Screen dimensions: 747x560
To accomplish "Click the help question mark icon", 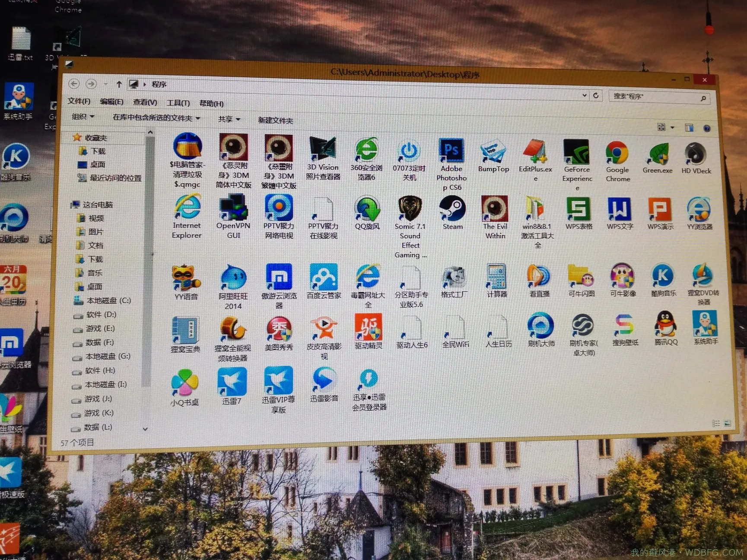I will 707,128.
